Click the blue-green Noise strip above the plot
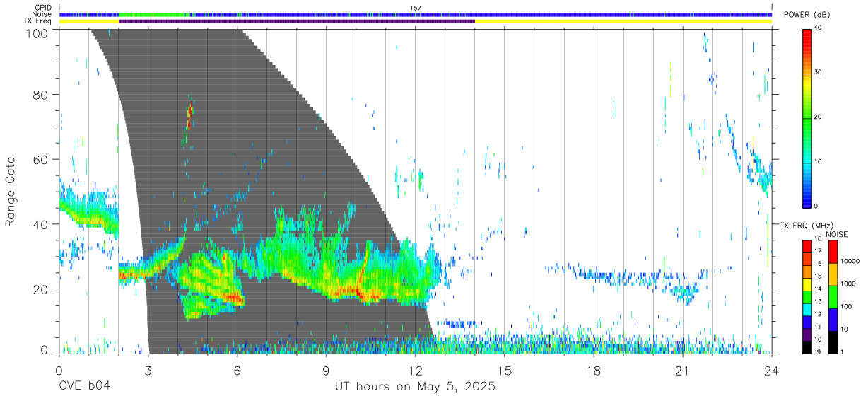Screen dimensions: 868x401 [416, 14]
